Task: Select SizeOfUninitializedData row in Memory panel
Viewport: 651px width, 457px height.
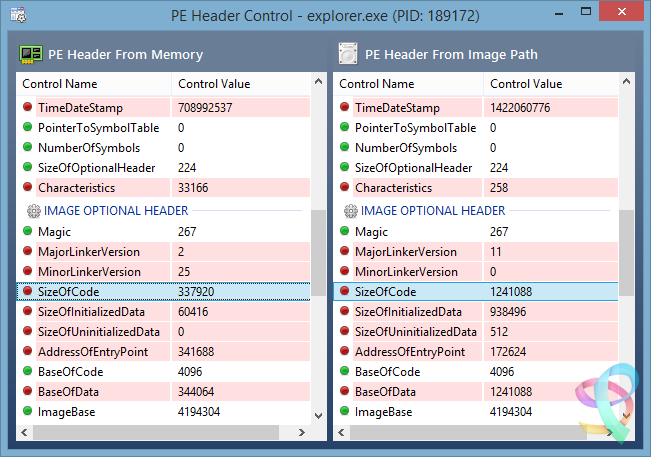Action: tap(164, 332)
